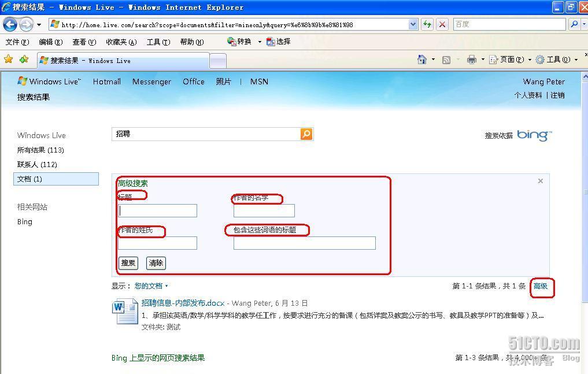Open the 页面(P) command bar menu
The width and height of the screenshot is (588, 374).
click(x=511, y=60)
